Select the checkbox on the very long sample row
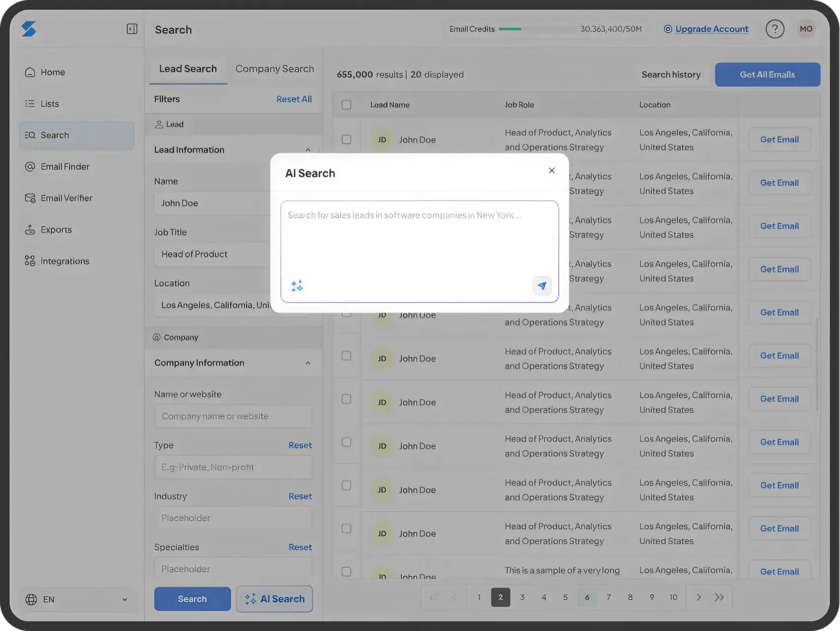The height and width of the screenshot is (631, 840). 346,572
